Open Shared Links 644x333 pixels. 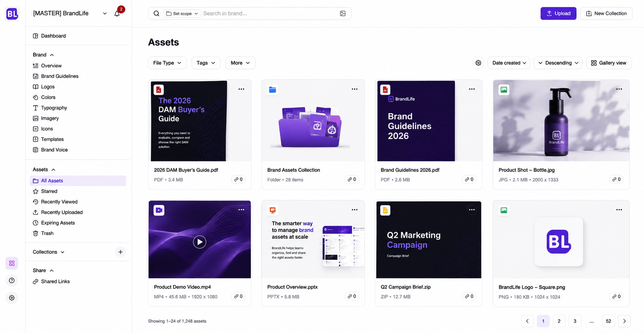51,281
